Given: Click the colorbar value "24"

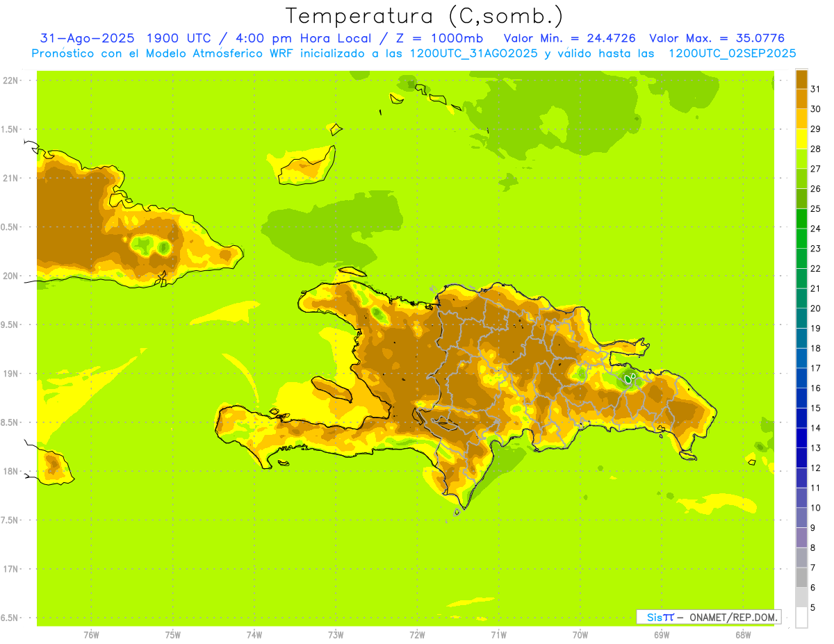Looking at the screenshot, I should point(816,229).
